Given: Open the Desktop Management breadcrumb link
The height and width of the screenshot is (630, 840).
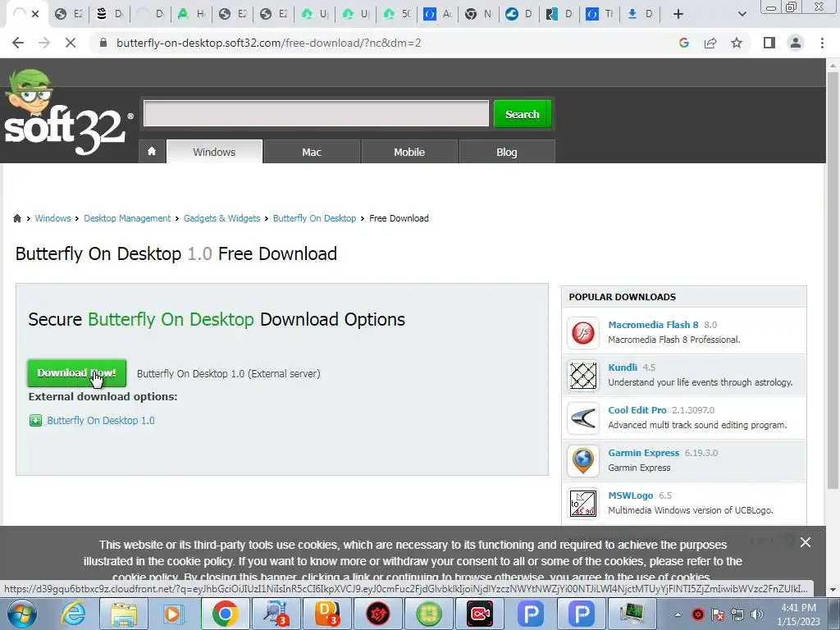Looking at the screenshot, I should (x=127, y=218).
